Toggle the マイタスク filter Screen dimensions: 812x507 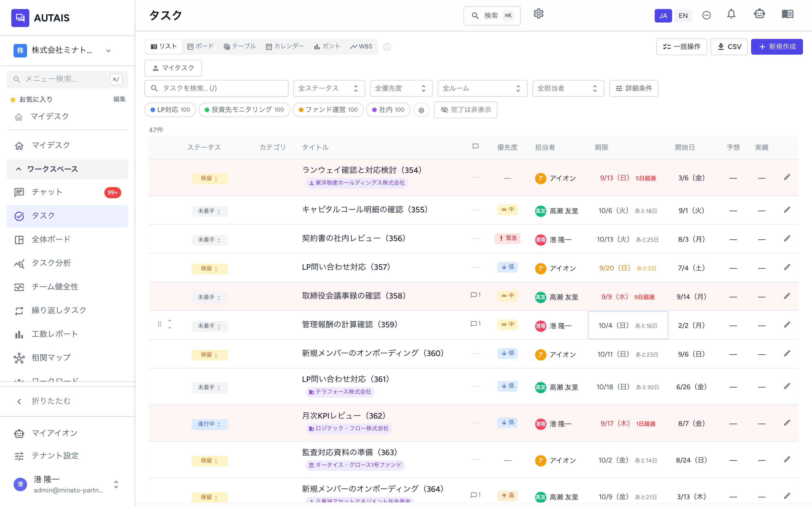(173, 68)
